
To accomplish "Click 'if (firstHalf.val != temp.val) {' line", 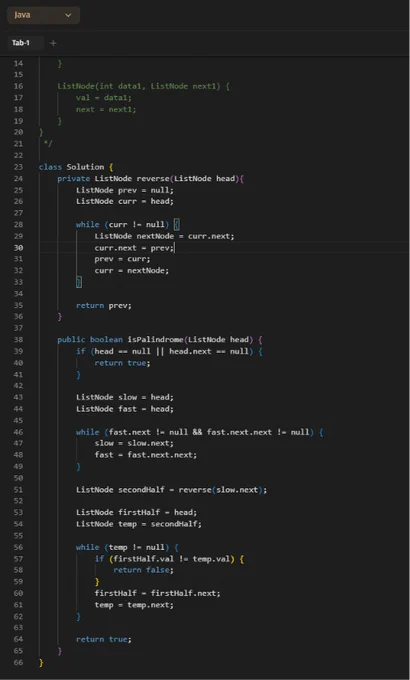I will click(169, 559).
